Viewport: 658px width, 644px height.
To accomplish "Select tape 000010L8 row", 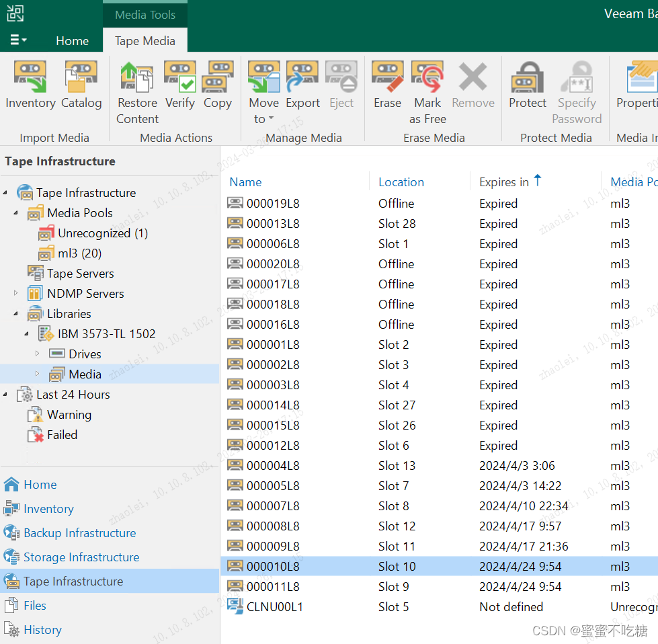I will (439, 566).
